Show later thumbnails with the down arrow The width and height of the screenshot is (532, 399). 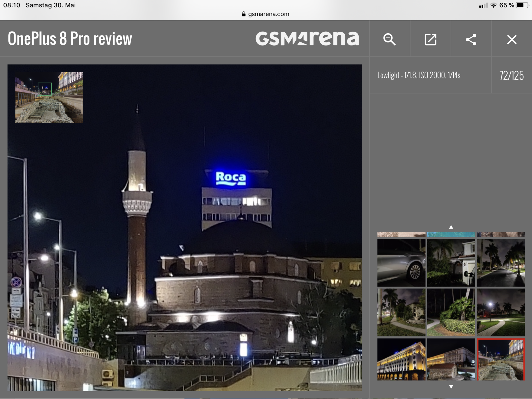coord(451,387)
